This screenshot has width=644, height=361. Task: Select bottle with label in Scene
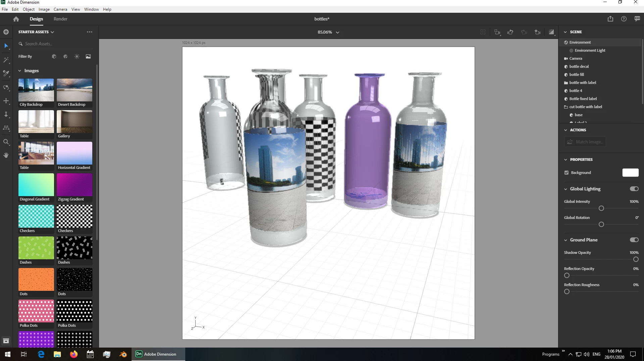pyautogui.click(x=583, y=83)
